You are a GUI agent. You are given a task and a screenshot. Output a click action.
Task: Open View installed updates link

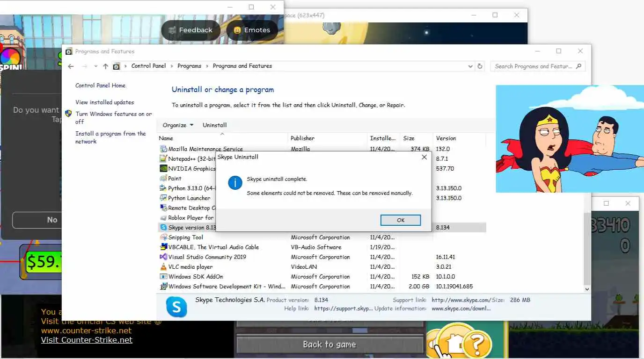(104, 102)
